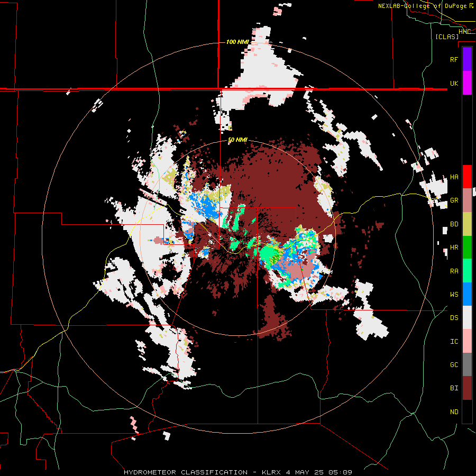Select the blue WS legend swatch

467,294
